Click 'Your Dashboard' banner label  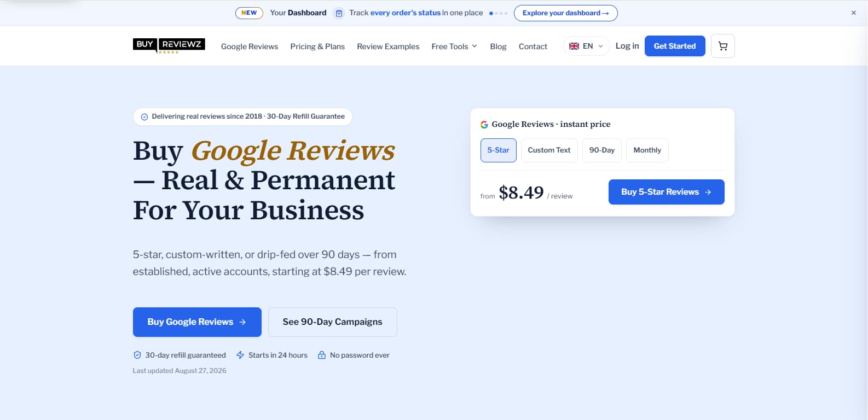pyautogui.click(x=298, y=13)
